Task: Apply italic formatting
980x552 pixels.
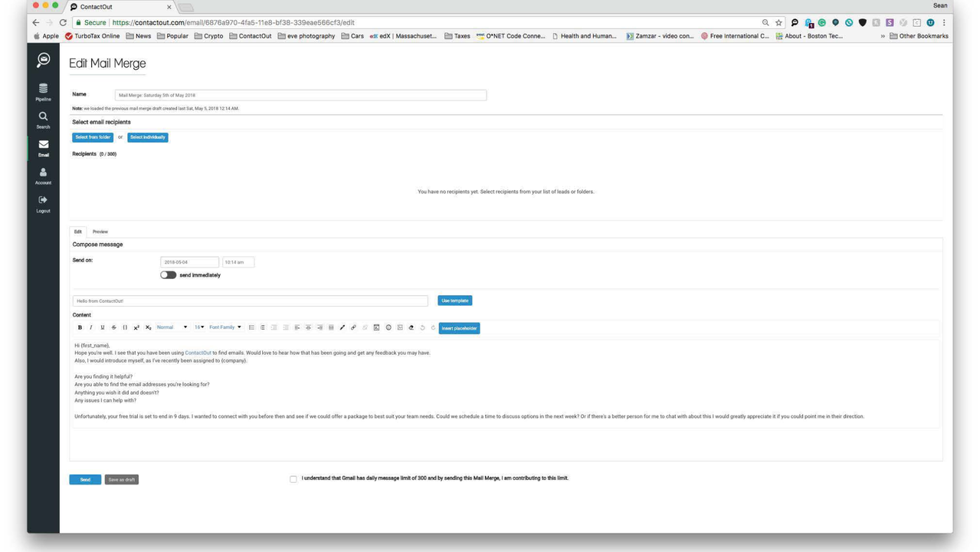Action: pos(90,327)
